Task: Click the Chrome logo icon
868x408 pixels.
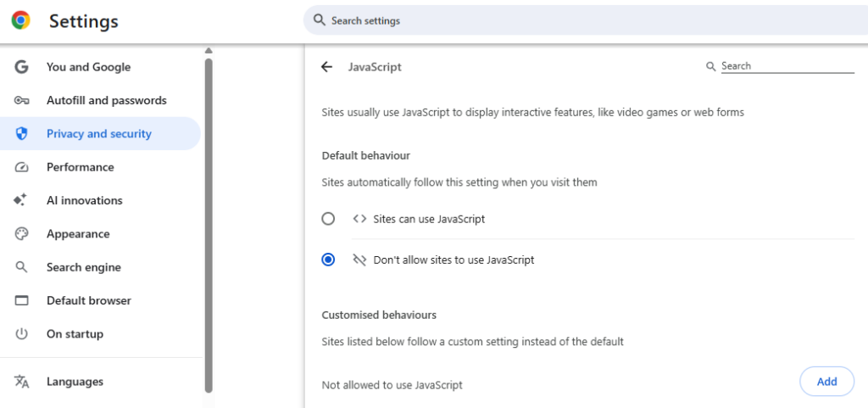Action: (x=21, y=20)
